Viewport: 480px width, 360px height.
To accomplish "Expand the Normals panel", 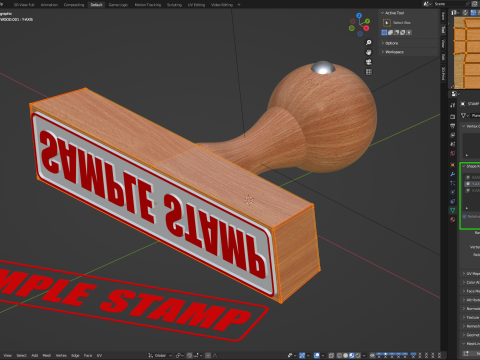I will [470, 309].
